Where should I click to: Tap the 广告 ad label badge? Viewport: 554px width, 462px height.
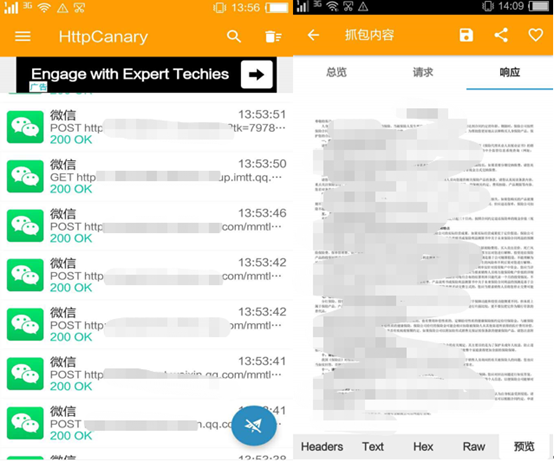[x=38, y=87]
